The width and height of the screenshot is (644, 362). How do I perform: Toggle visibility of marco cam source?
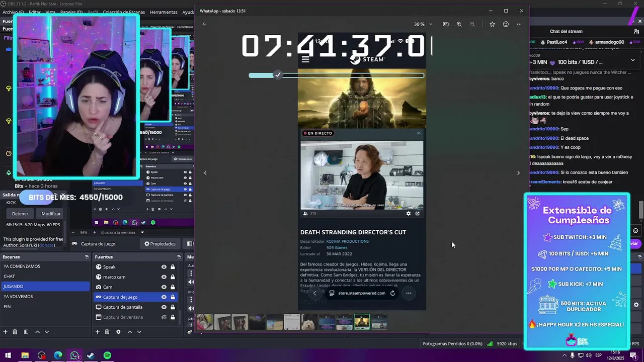[164, 277]
